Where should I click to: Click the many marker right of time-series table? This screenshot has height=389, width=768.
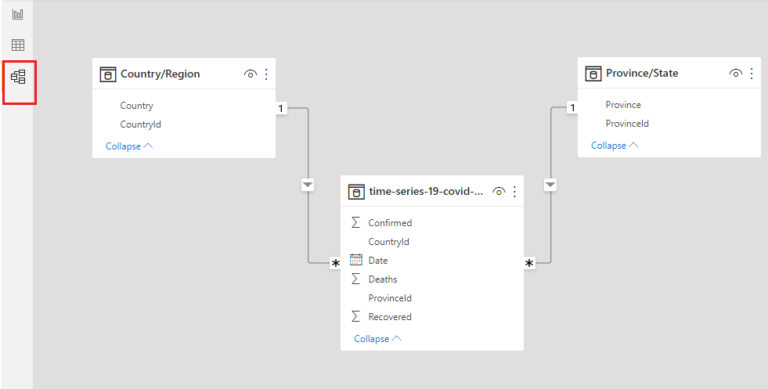tap(529, 264)
